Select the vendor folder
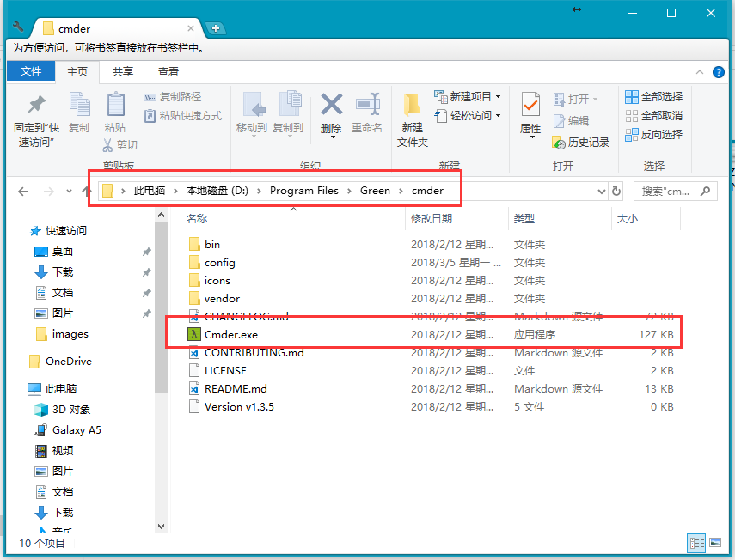The image size is (735, 560). [x=222, y=299]
